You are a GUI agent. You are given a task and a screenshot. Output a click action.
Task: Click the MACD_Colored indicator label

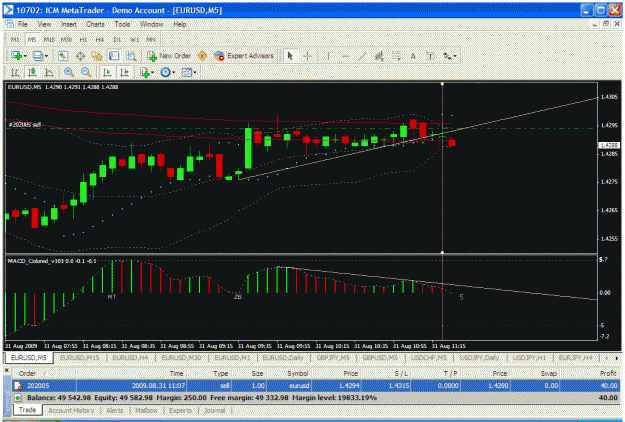[x=52, y=261]
